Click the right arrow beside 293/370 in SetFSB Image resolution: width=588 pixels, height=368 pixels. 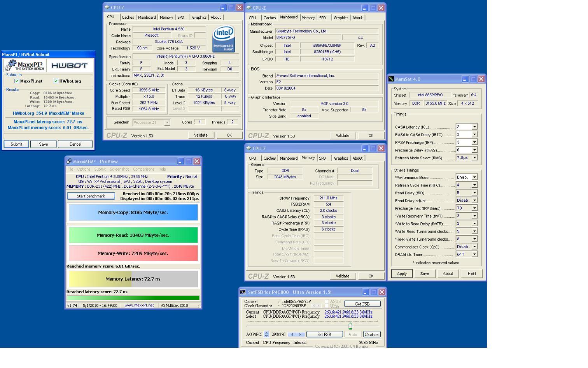[300, 335]
